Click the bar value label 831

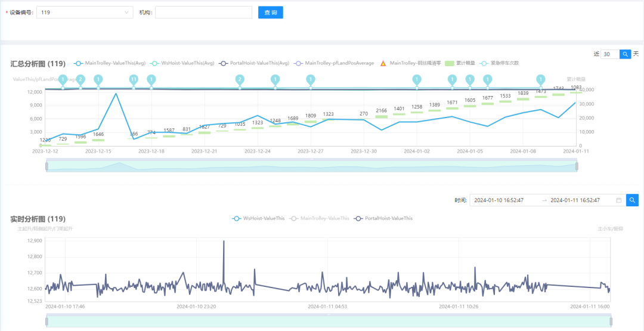187,129
